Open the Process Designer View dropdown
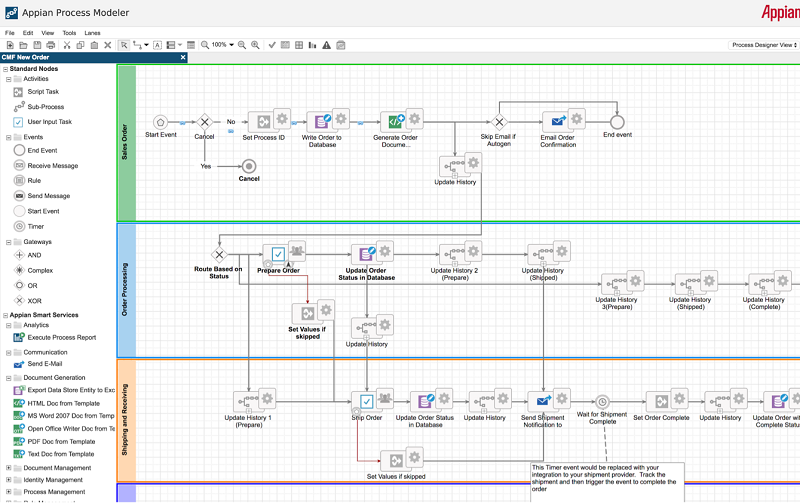 (764, 45)
